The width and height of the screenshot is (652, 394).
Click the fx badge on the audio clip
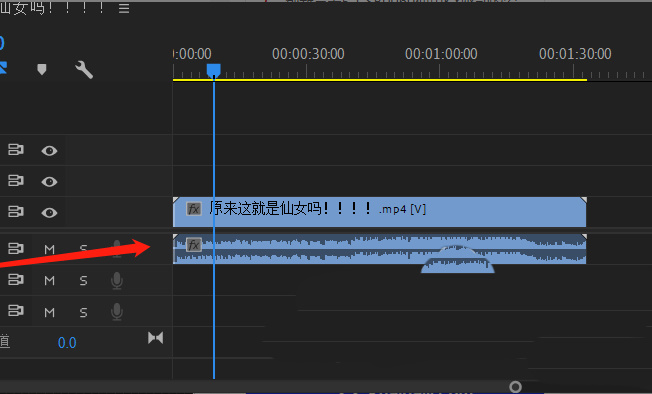(x=194, y=244)
